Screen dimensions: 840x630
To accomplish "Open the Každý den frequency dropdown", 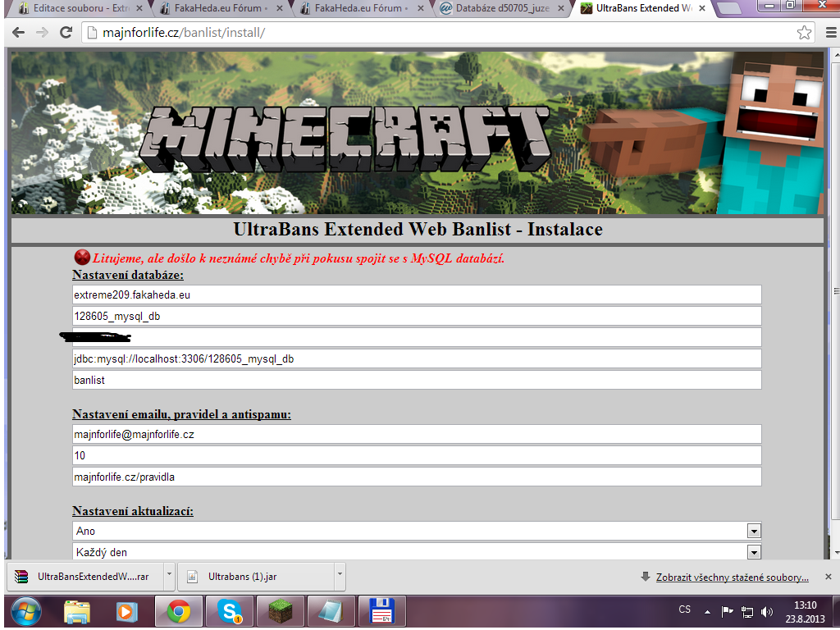I will point(417,552).
